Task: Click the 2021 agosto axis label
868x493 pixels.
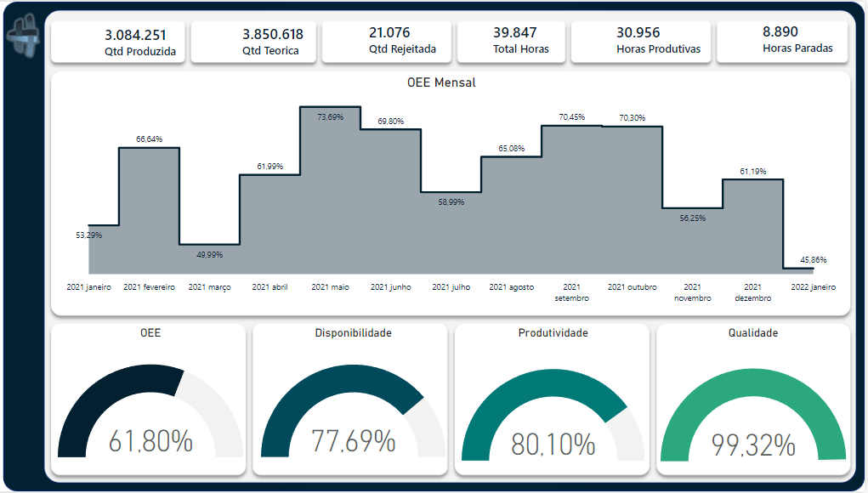Action: [512, 287]
